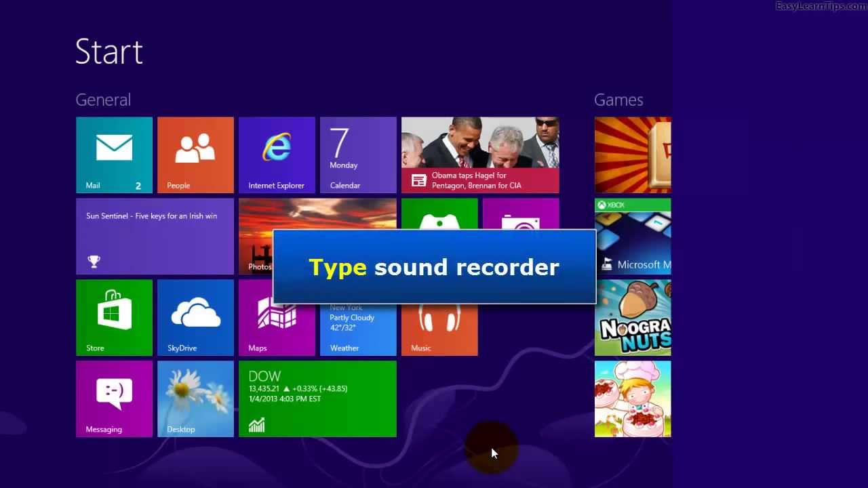Open the news tile about Hagel
This screenshot has width=868, height=488.
click(x=480, y=155)
